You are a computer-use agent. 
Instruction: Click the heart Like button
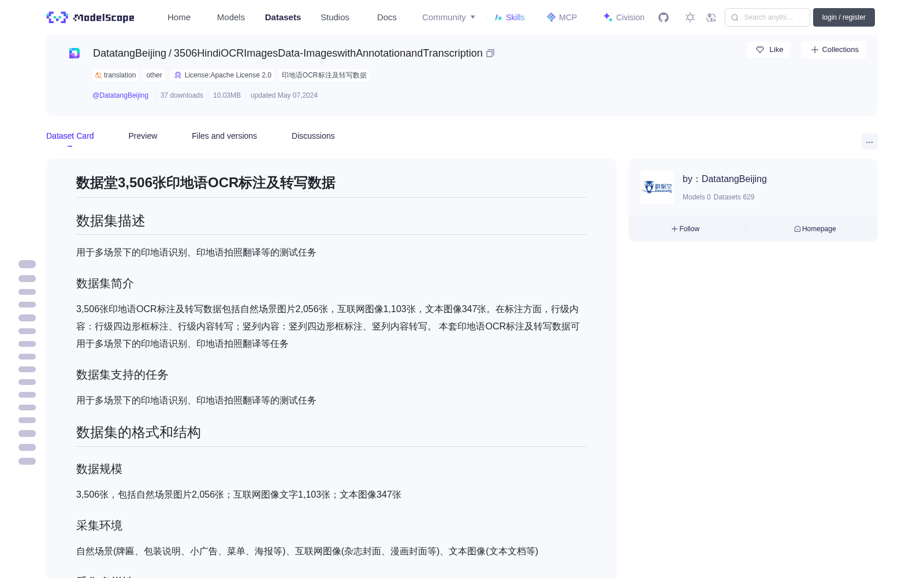pyautogui.click(x=769, y=50)
